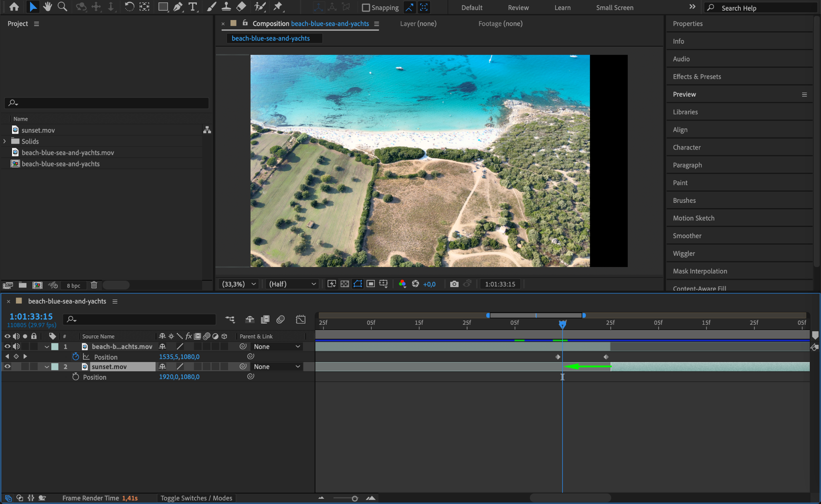Select the Hand tool
Viewport: 821px width, 504px height.
point(48,7)
